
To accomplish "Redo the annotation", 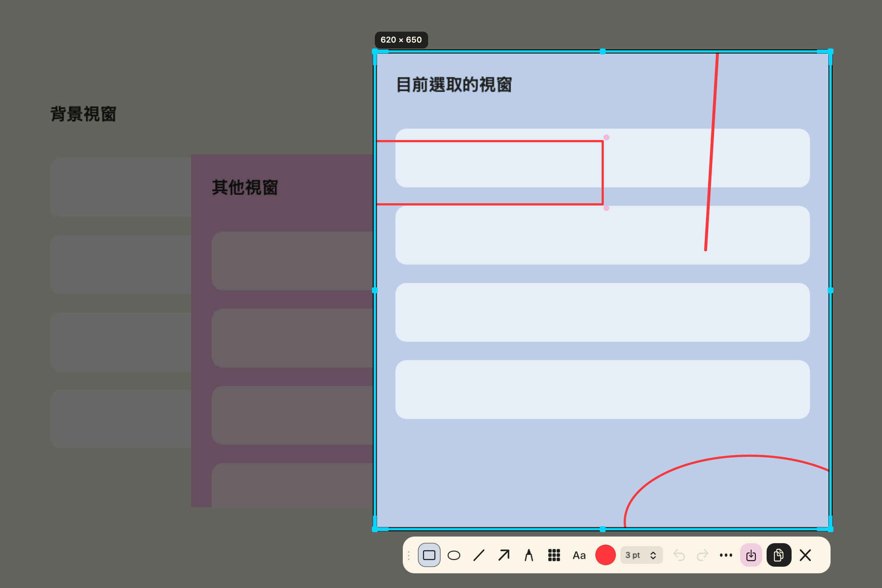I will [x=702, y=555].
